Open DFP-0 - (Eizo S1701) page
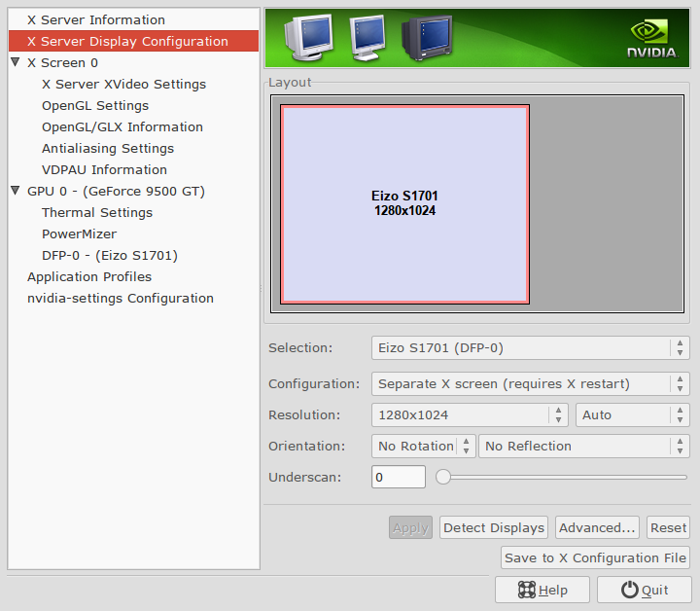This screenshot has height=611, width=700. pyautogui.click(x=109, y=256)
